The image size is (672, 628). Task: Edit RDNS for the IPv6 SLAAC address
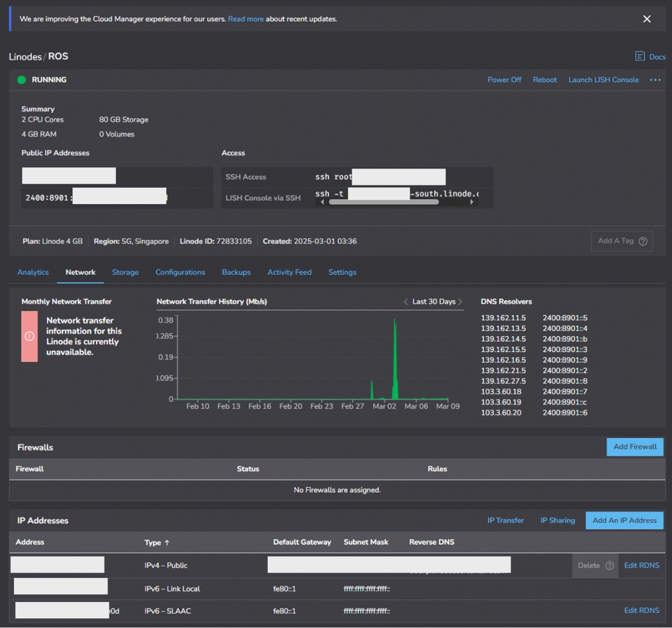tap(642, 610)
